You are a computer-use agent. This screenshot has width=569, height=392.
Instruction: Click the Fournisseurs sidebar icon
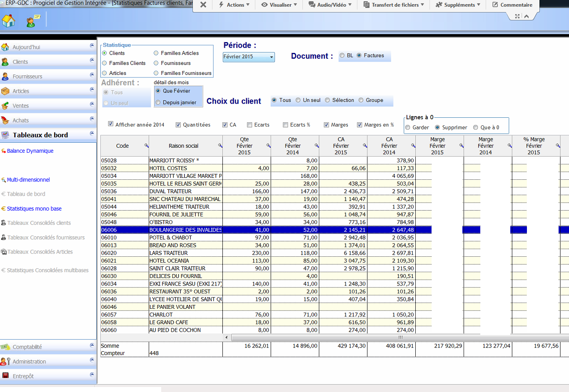[5, 76]
